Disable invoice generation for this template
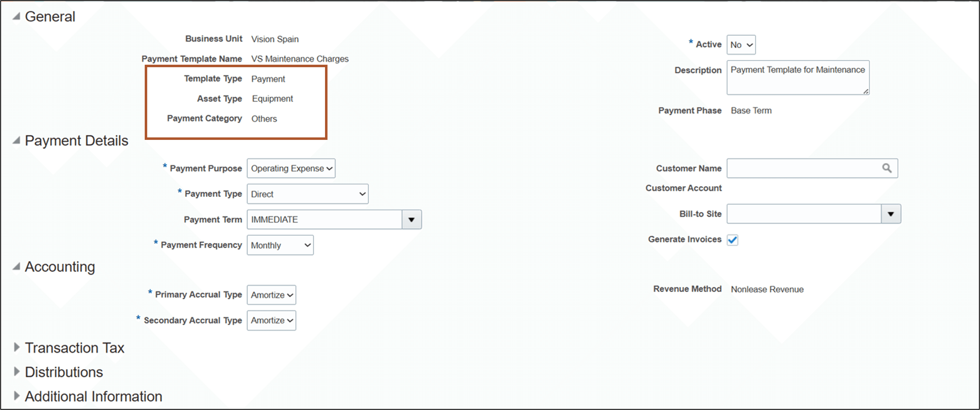 (x=732, y=239)
